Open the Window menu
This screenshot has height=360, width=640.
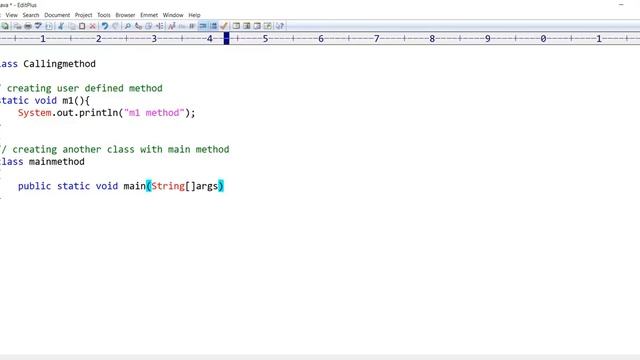click(173, 15)
